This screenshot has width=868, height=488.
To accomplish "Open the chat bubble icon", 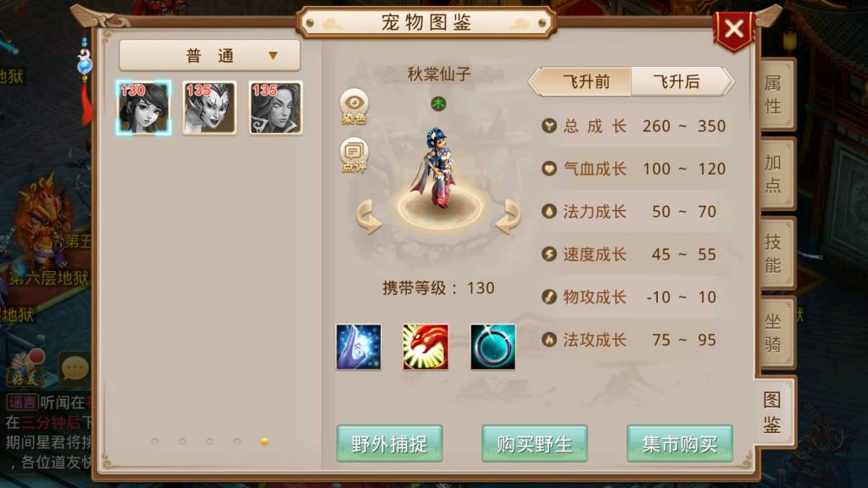I will click(x=75, y=368).
